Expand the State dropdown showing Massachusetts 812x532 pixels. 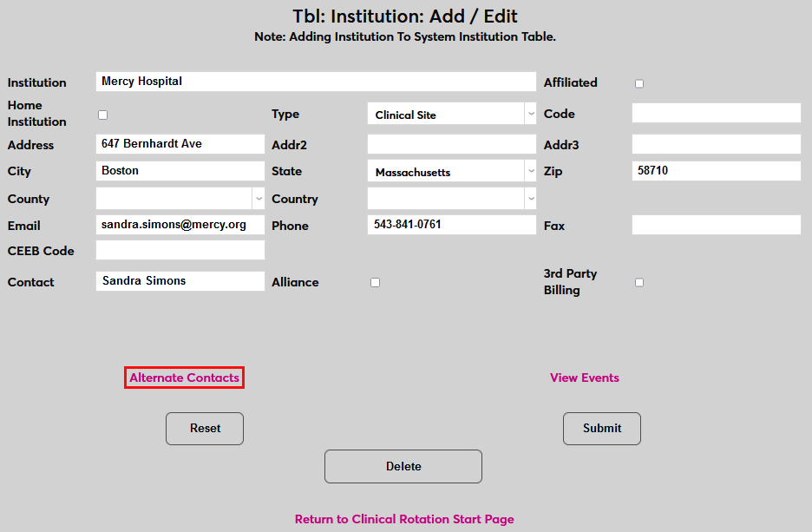click(x=451, y=172)
